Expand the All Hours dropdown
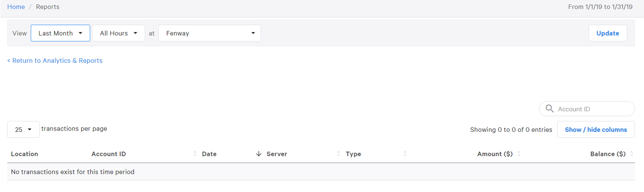This screenshot has width=644, height=192. (118, 33)
